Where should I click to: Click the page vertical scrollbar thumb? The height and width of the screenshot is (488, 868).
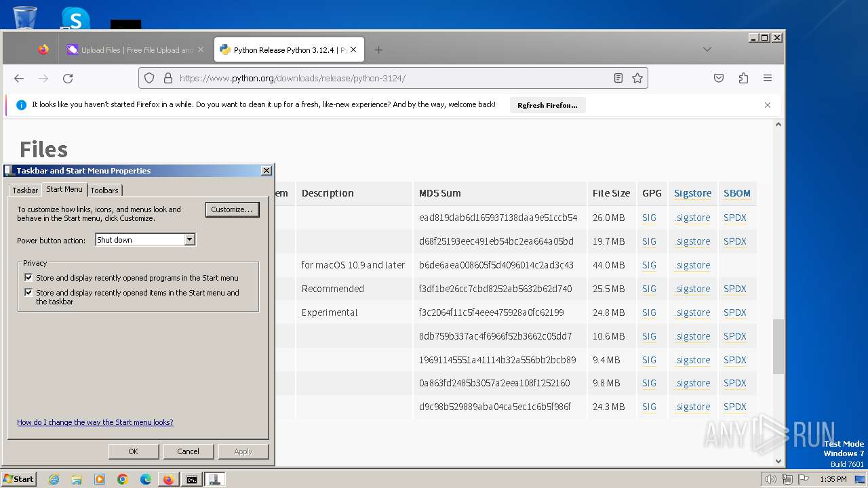click(x=778, y=346)
